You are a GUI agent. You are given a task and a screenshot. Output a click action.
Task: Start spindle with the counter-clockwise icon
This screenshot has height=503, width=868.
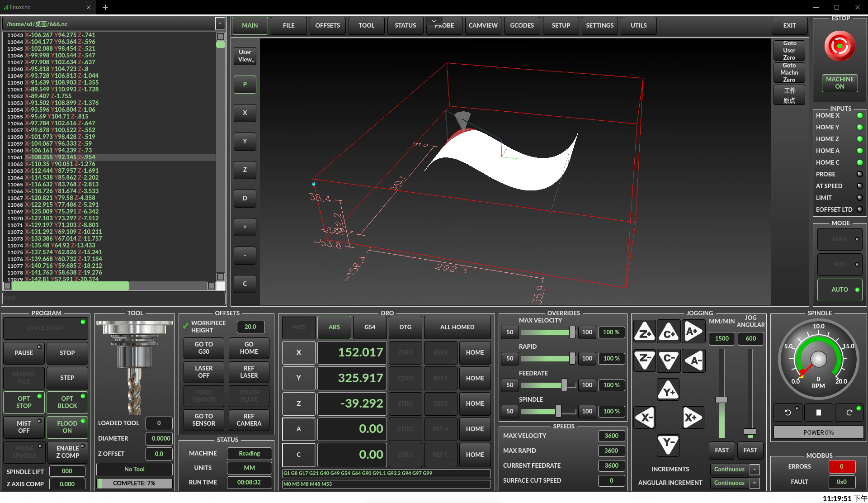pos(788,412)
